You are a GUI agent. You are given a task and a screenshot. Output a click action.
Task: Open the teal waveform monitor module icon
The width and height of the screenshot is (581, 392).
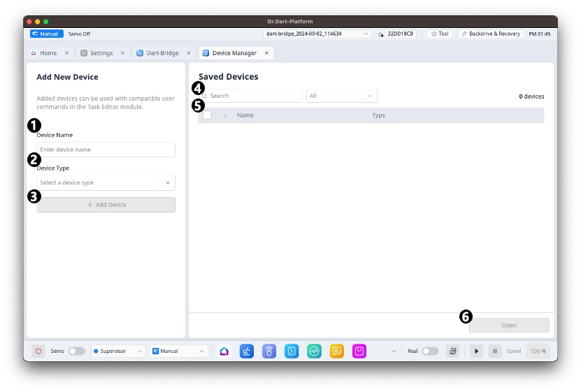click(x=315, y=351)
